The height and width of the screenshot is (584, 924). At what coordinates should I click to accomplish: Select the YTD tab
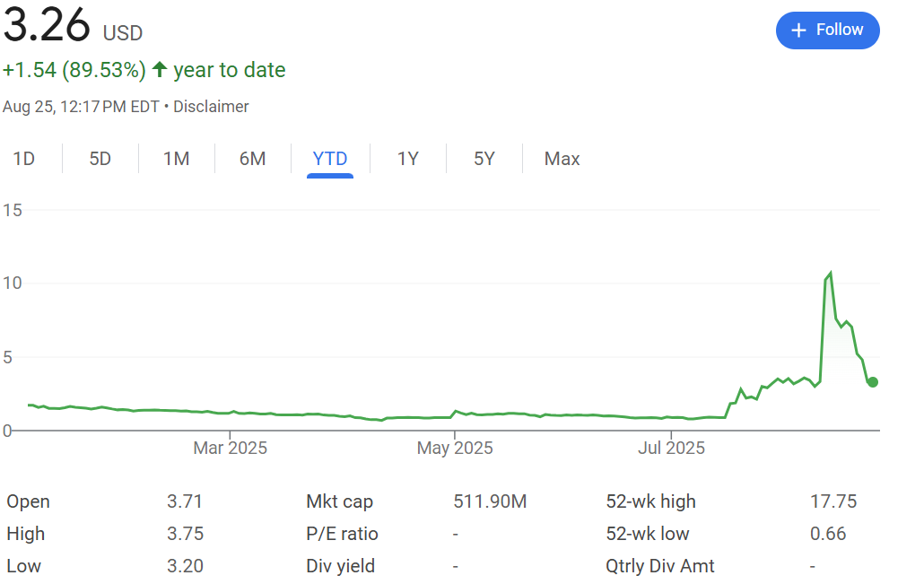pos(329,159)
